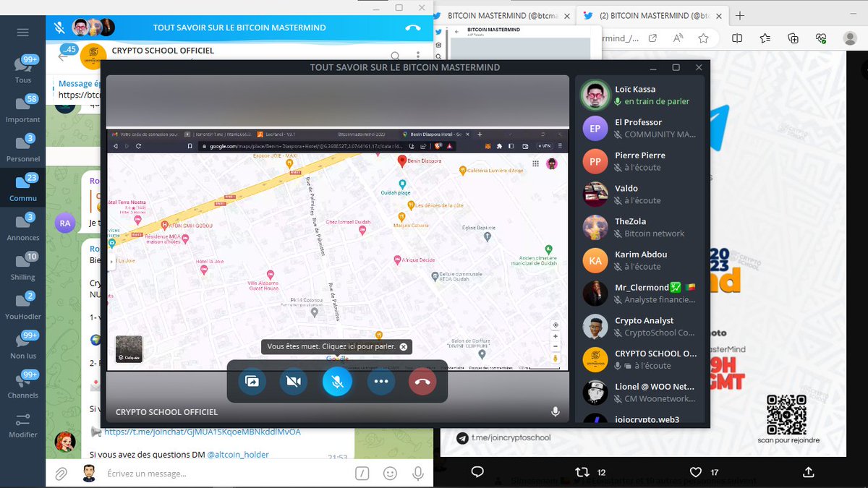Open the YouHodler folder
This screenshot has width=868, height=488.
[x=23, y=305]
